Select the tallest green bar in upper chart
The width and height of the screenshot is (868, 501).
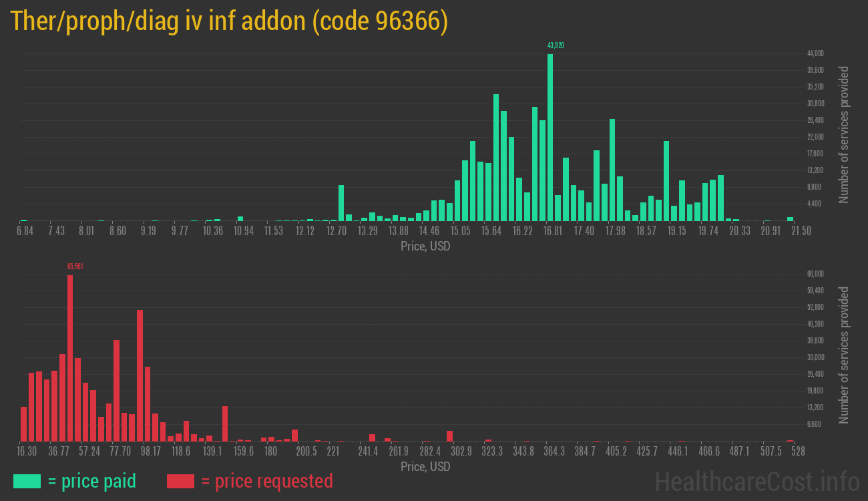coord(550,137)
